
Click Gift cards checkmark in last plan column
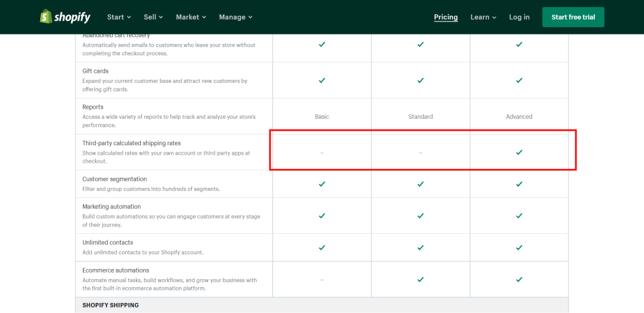(x=519, y=80)
